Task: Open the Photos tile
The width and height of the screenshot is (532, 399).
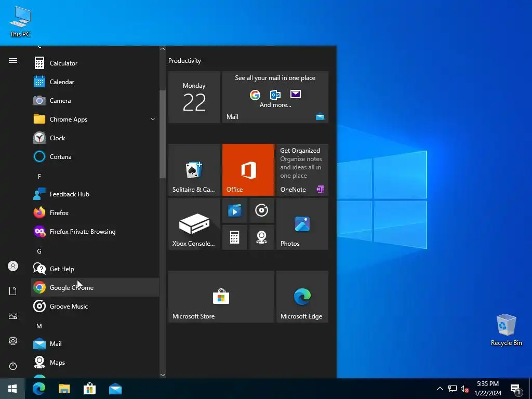Action: 302,224
